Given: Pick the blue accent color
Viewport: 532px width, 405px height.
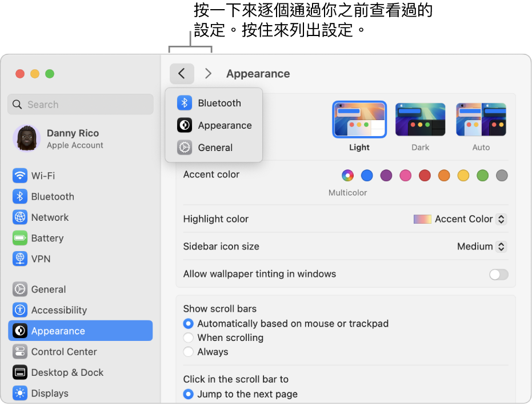Looking at the screenshot, I should click(367, 175).
